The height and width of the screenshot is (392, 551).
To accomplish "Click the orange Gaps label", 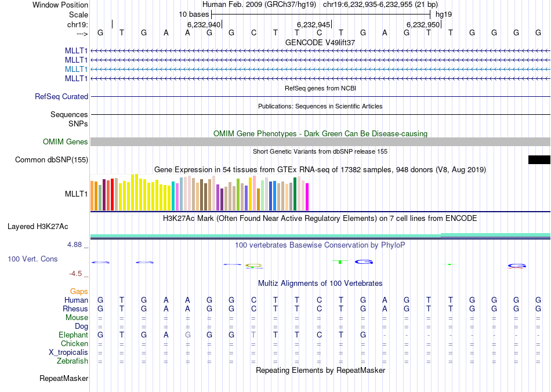I will click(79, 291).
